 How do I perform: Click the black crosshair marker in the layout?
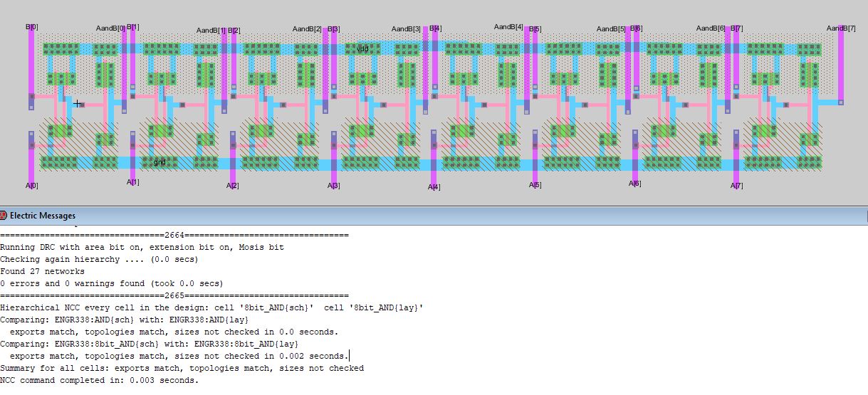77,104
